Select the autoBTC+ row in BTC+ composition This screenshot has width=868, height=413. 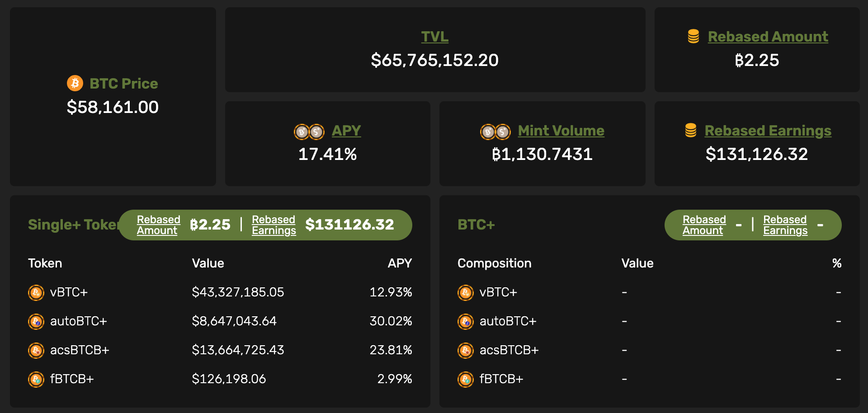(508, 321)
